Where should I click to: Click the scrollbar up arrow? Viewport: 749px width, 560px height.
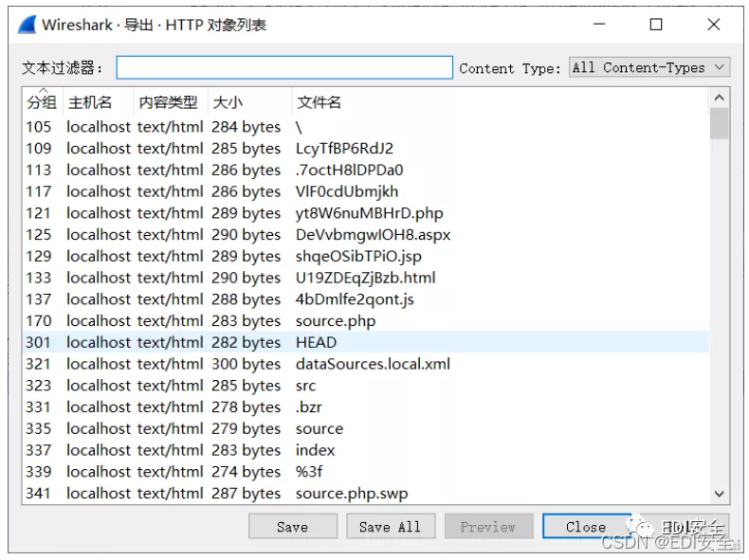click(719, 98)
